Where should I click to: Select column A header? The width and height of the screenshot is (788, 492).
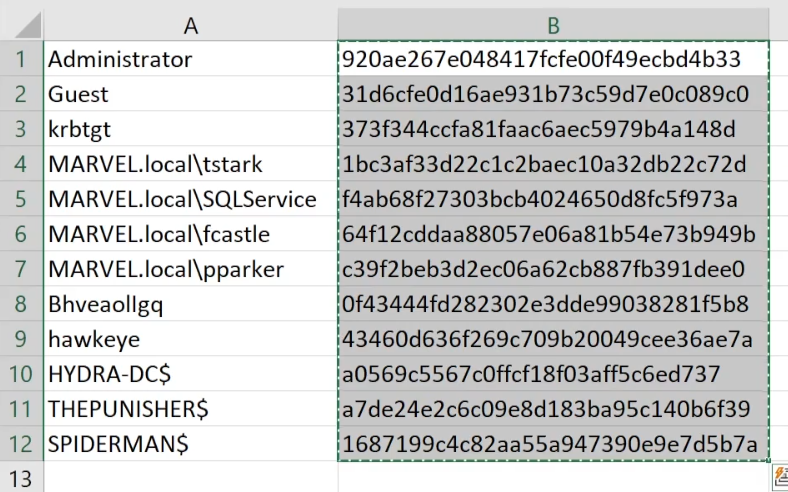pyautogui.click(x=190, y=26)
